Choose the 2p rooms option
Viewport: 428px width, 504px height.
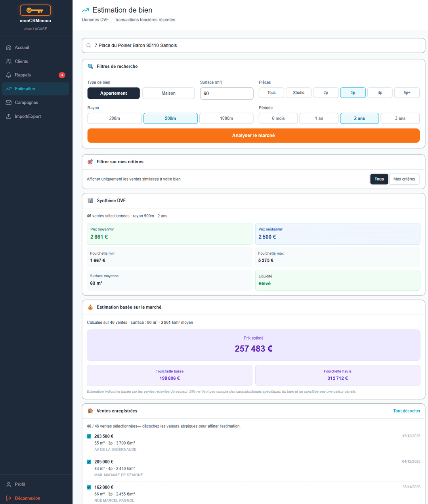326,93
